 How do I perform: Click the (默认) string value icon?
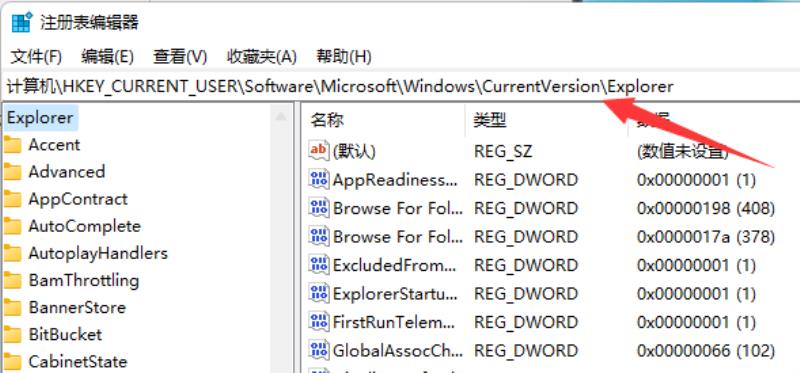319,151
